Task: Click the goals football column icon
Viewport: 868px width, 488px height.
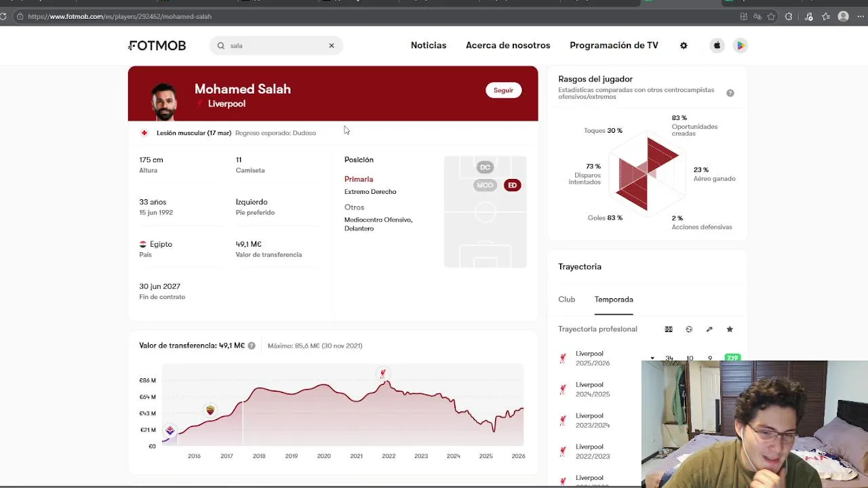Action: tap(689, 329)
